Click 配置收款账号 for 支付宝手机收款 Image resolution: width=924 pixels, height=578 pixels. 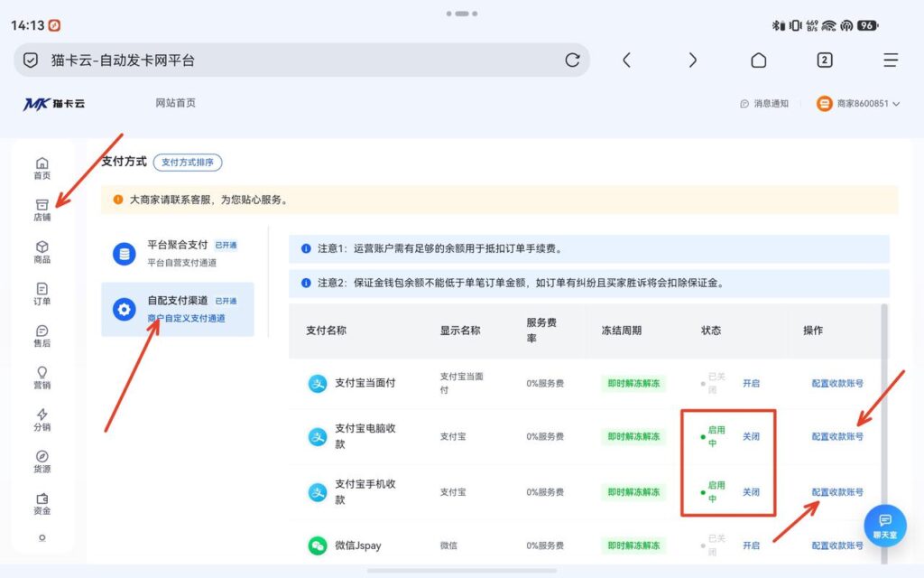[x=837, y=492]
